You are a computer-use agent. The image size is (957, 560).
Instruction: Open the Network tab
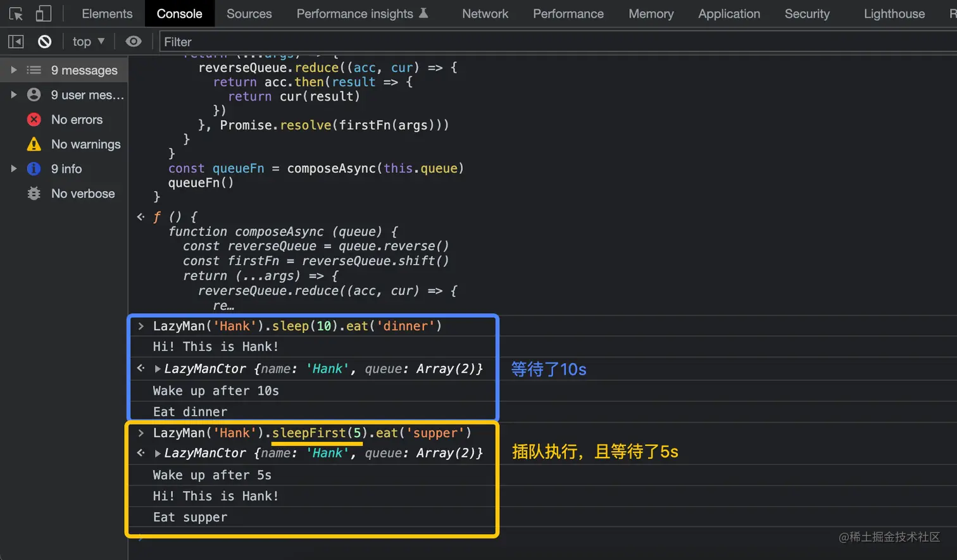pyautogui.click(x=485, y=13)
